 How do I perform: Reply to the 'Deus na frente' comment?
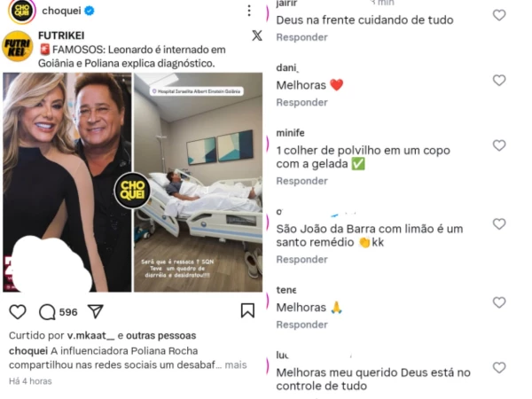click(x=302, y=37)
